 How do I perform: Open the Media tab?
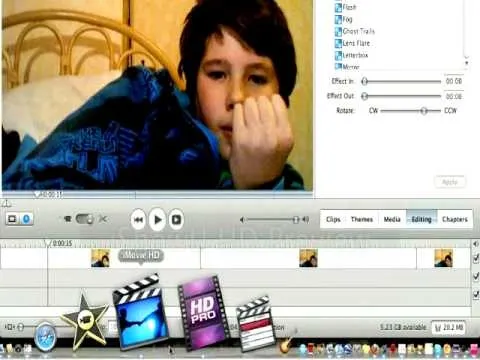click(392, 219)
